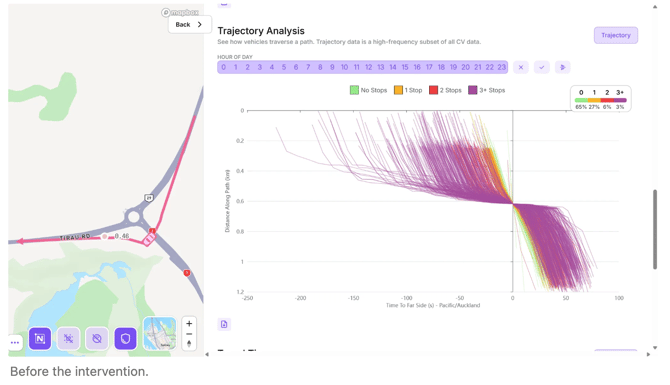Toggle the 3+ Stops legend series

pyautogui.click(x=487, y=90)
